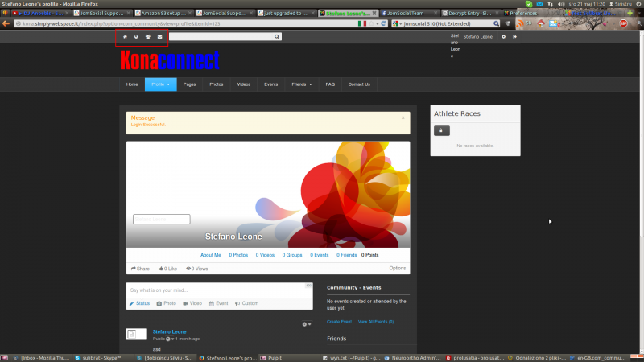Click the lock button in Athlete Races
The width and height of the screenshot is (644, 362).
[441, 130]
